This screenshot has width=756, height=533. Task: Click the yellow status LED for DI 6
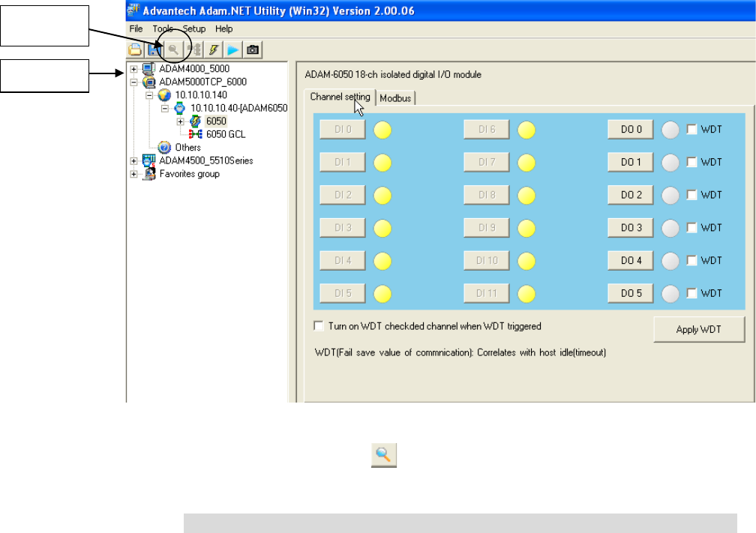pos(526,130)
